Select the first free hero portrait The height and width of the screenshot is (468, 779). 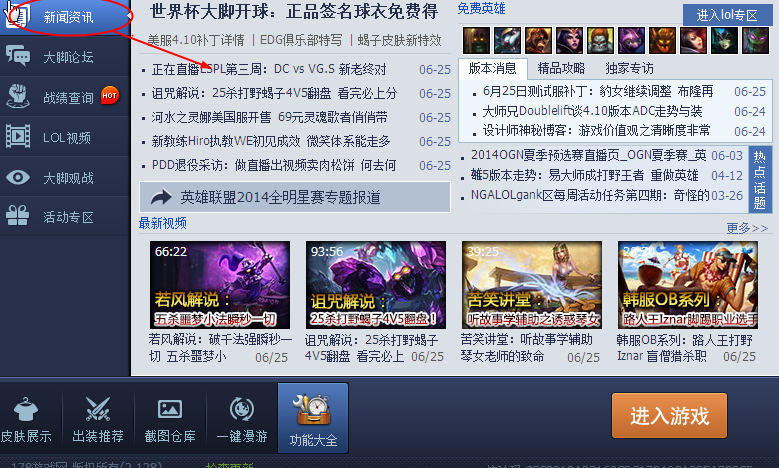[476, 40]
